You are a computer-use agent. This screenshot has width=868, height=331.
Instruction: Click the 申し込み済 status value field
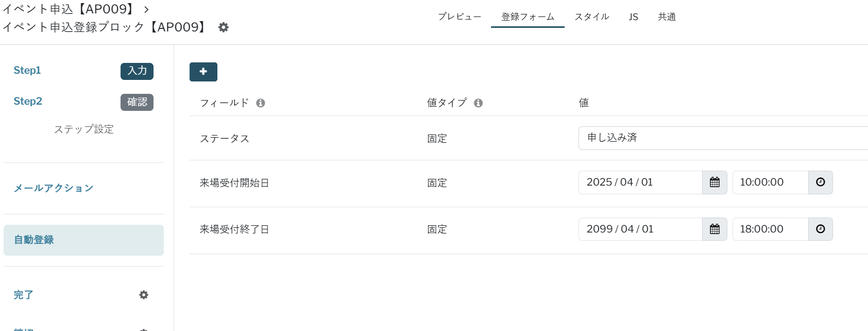tap(723, 138)
